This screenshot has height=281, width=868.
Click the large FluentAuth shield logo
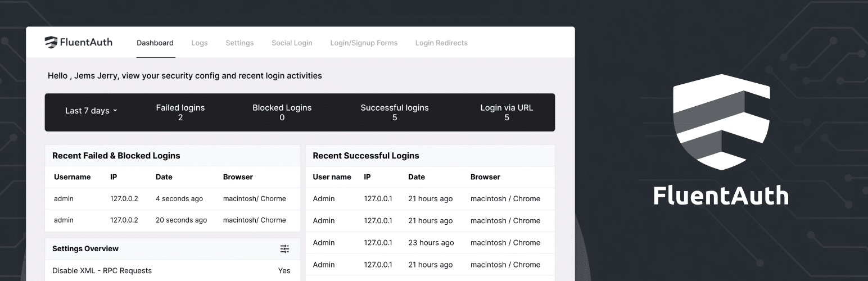pyautogui.click(x=721, y=121)
